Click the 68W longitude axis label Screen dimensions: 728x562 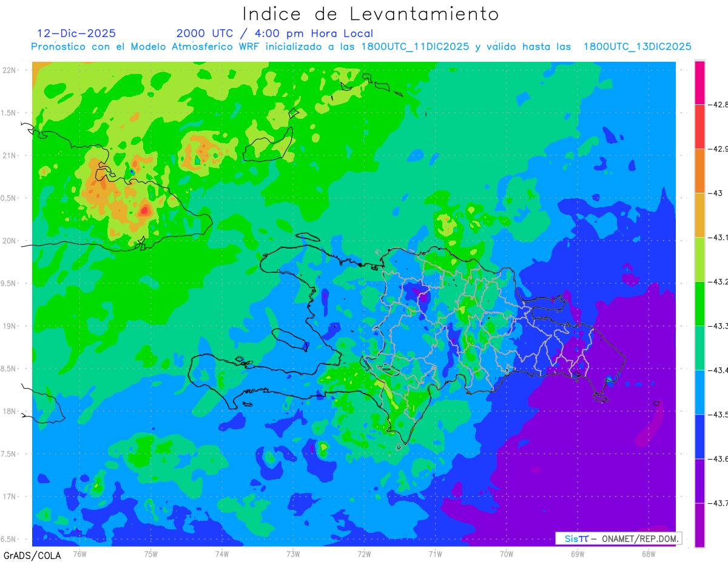click(649, 554)
